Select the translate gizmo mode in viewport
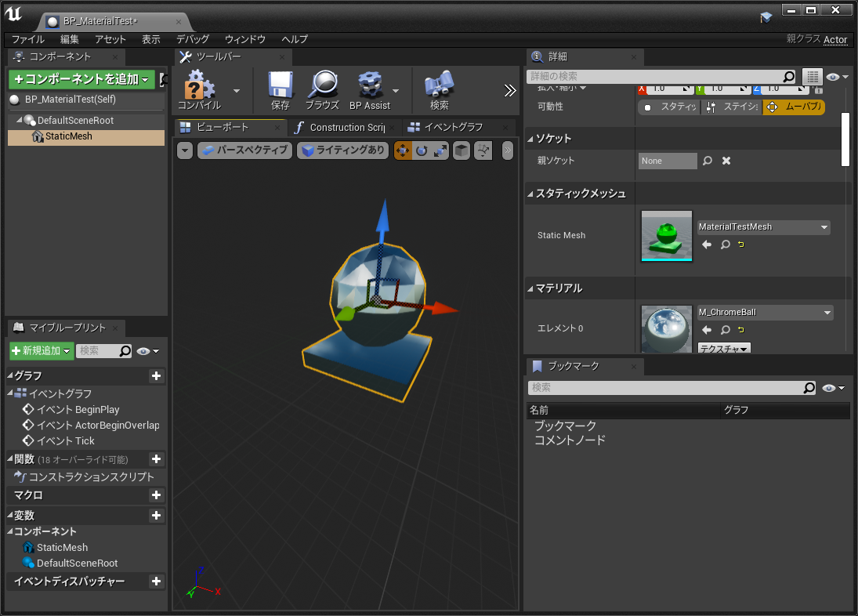The height and width of the screenshot is (616, 858). pyautogui.click(x=403, y=150)
